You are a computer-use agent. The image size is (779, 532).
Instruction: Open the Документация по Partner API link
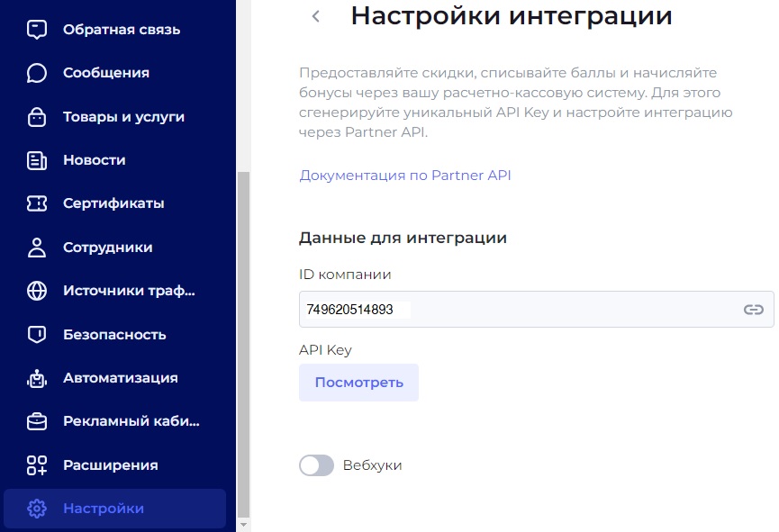point(404,176)
